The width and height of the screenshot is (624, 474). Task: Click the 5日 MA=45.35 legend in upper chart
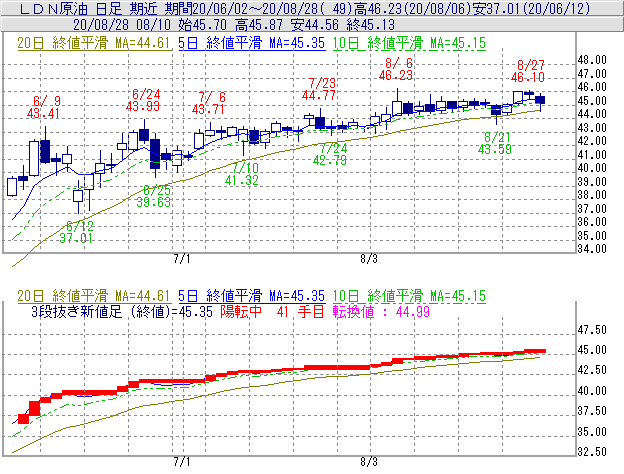(x=244, y=43)
